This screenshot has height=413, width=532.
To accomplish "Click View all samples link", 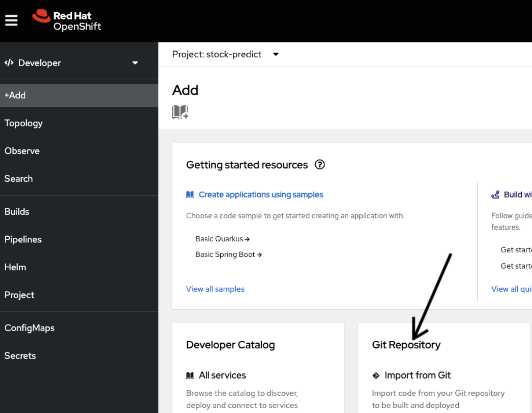I will tap(215, 289).
